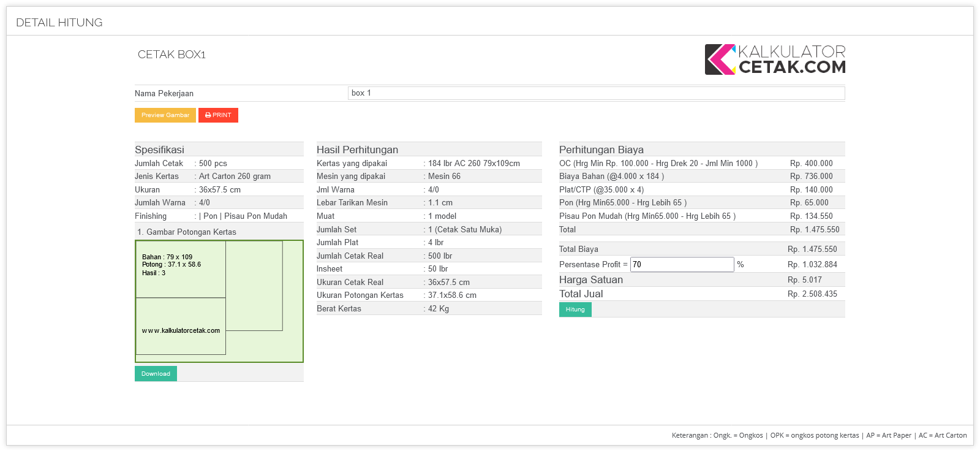This screenshot has width=980, height=464.
Task: Select the Hasil Perhitungan section heading
Action: tap(357, 150)
